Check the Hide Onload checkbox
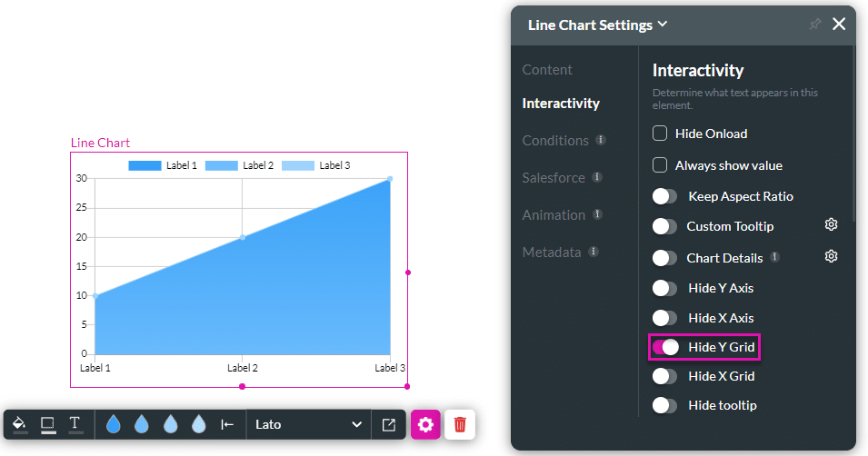The image size is (868, 456). pyautogui.click(x=661, y=134)
